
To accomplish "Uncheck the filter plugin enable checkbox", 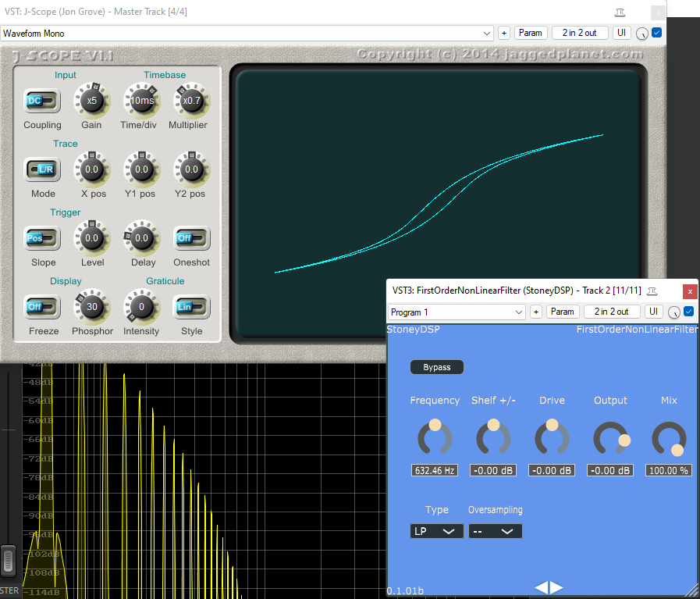I will (x=689, y=312).
